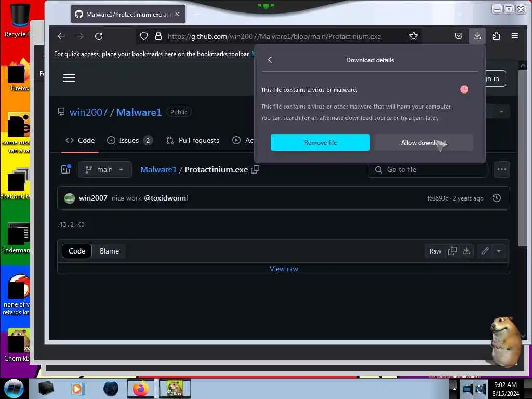This screenshot has width=532, height=399.
Task: Reload the GitHub page
Action: [x=99, y=36]
